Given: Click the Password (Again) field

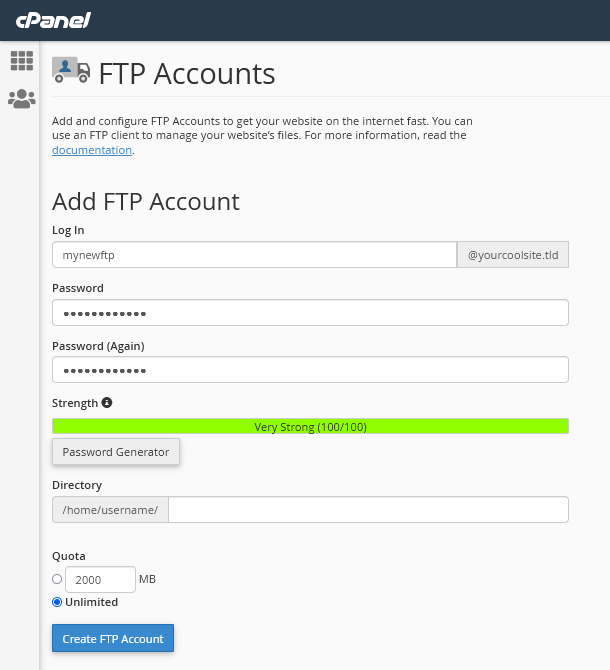Looking at the screenshot, I should pos(310,370).
